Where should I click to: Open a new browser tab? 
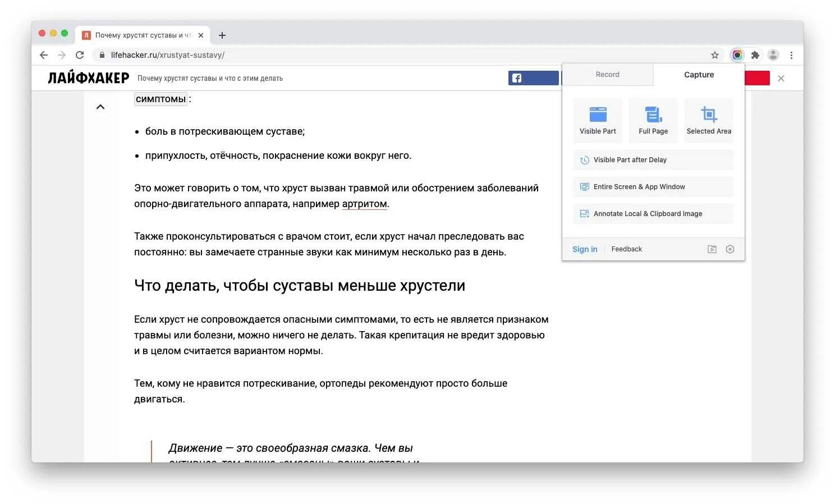(x=222, y=35)
